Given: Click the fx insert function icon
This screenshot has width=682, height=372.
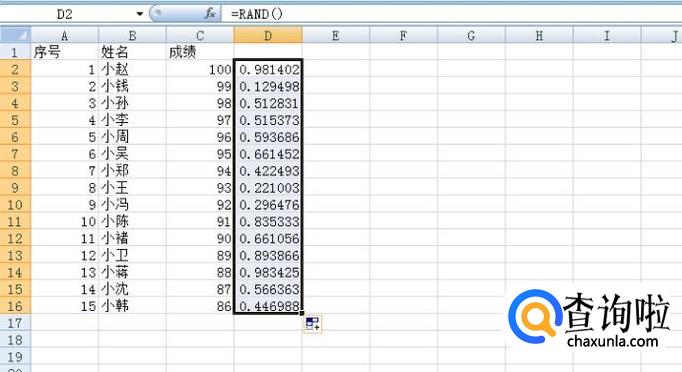Looking at the screenshot, I should (x=210, y=14).
